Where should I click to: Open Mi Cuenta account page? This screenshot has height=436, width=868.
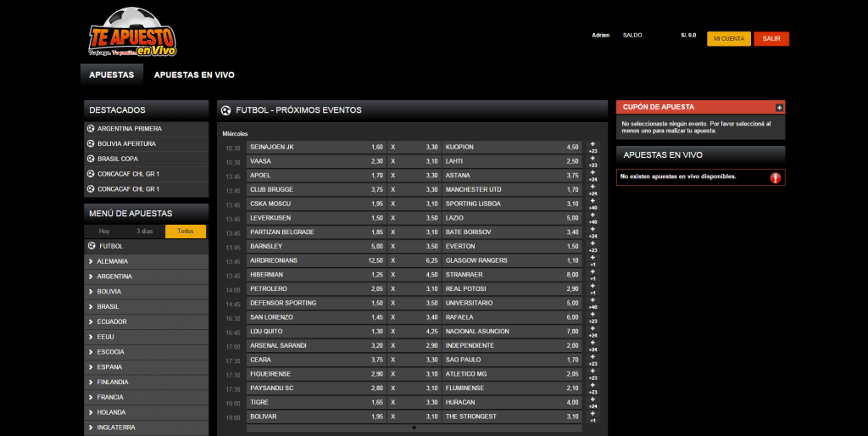tap(729, 39)
